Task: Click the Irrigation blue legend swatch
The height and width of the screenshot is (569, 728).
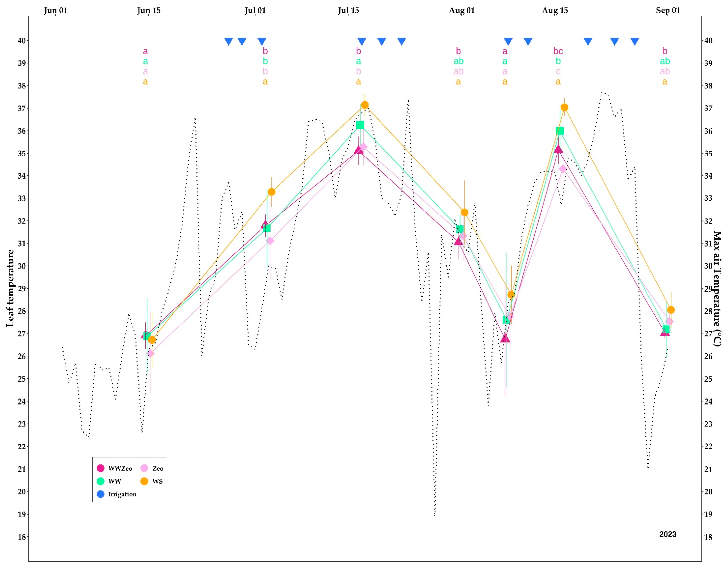Action: (x=100, y=494)
